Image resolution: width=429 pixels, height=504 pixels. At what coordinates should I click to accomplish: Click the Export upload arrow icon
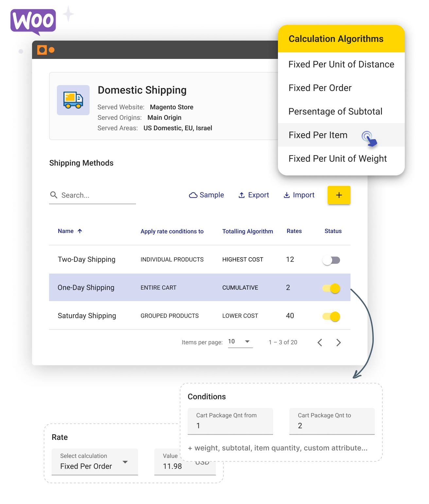click(x=242, y=195)
